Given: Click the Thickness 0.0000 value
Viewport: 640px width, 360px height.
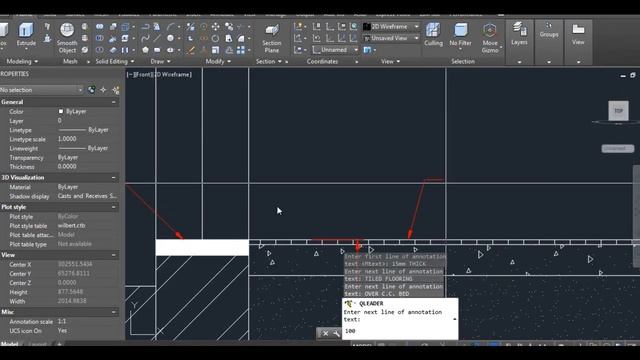Looking at the screenshot, I should point(67,167).
